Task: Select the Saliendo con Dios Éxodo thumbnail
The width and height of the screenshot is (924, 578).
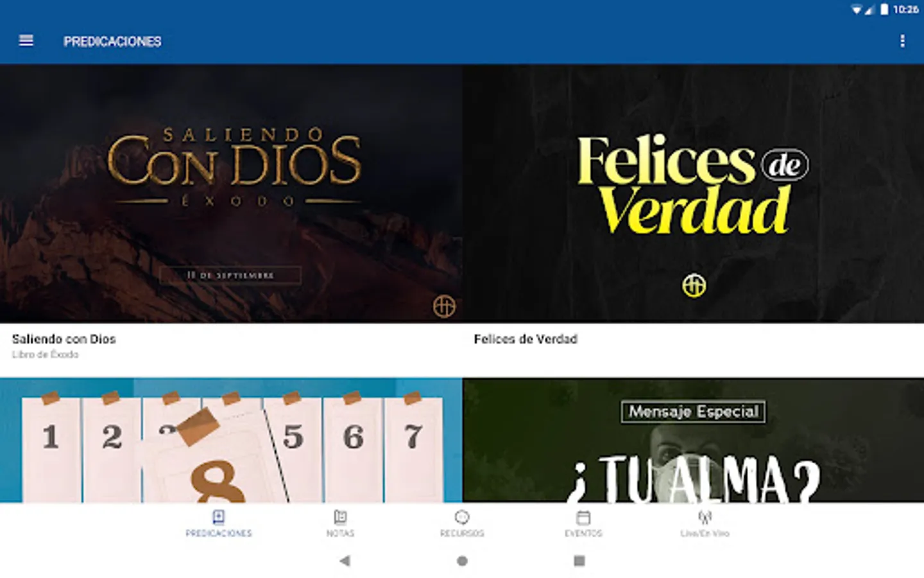Action: coord(231,193)
